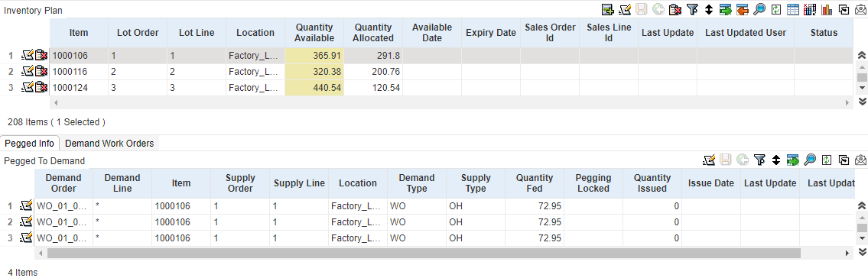Click the delete icon on inventory row 3
Viewport: 868px width, 278px height.
click(41, 87)
